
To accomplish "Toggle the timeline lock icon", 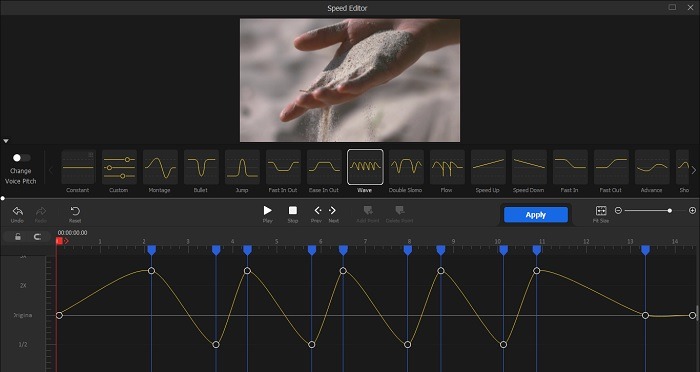I will 18,237.
